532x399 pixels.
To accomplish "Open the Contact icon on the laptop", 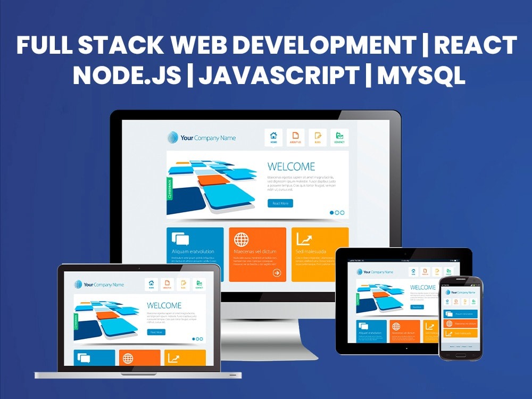I will point(199,284).
